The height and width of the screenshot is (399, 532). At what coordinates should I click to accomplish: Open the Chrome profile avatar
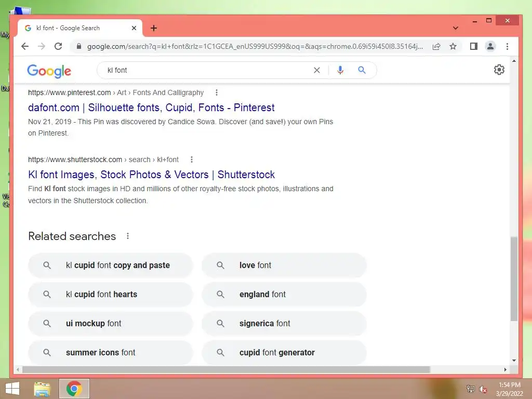(x=490, y=46)
